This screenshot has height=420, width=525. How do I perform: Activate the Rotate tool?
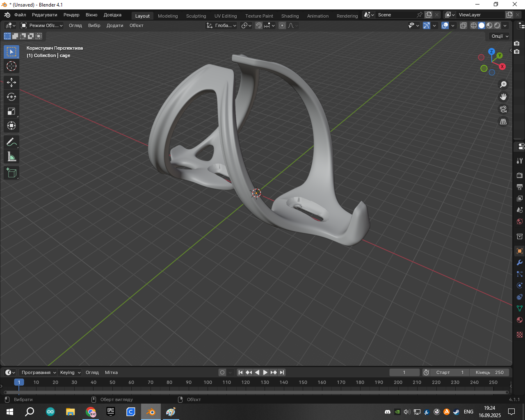(11, 97)
